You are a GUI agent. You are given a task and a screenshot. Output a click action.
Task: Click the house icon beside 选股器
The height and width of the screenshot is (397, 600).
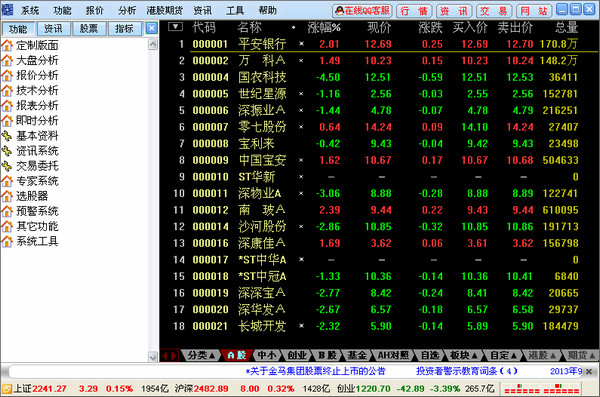(7, 196)
